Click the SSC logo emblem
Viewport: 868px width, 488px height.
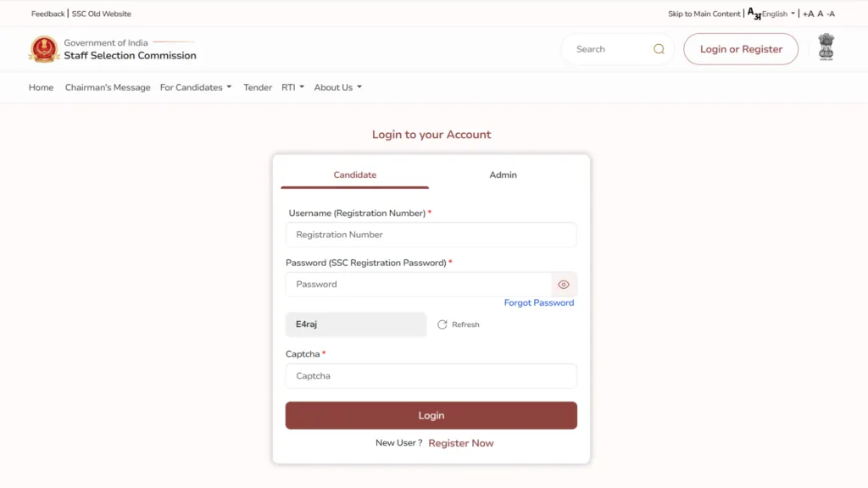(x=43, y=49)
